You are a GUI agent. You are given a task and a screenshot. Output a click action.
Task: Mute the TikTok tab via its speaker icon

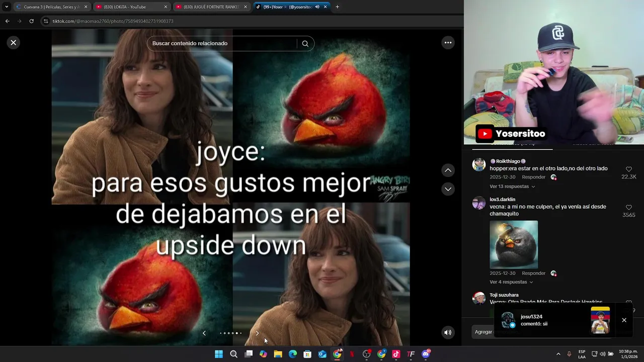[x=317, y=7]
